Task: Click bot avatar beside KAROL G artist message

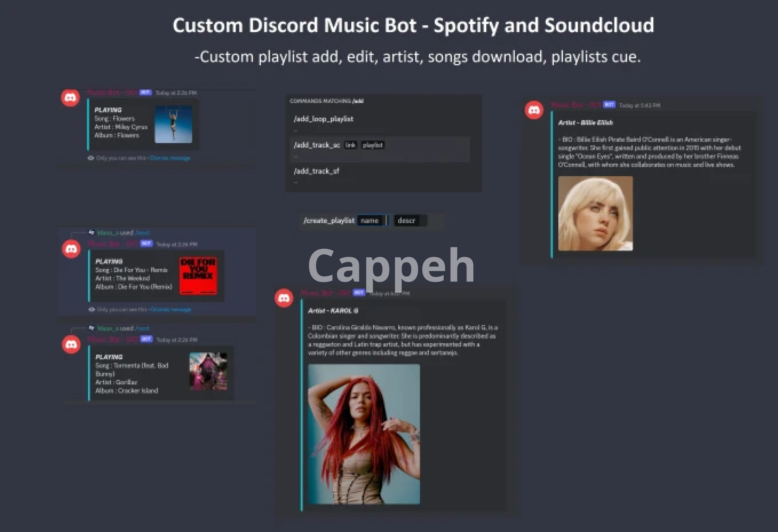Action: pos(284,299)
